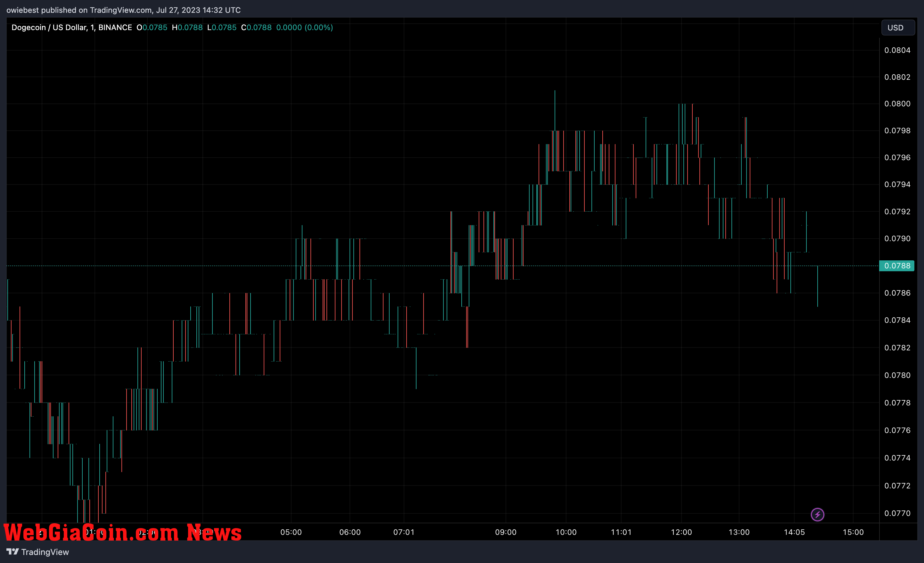
Task: Click the 0.0000 (0.00%) change value
Action: pos(304,27)
